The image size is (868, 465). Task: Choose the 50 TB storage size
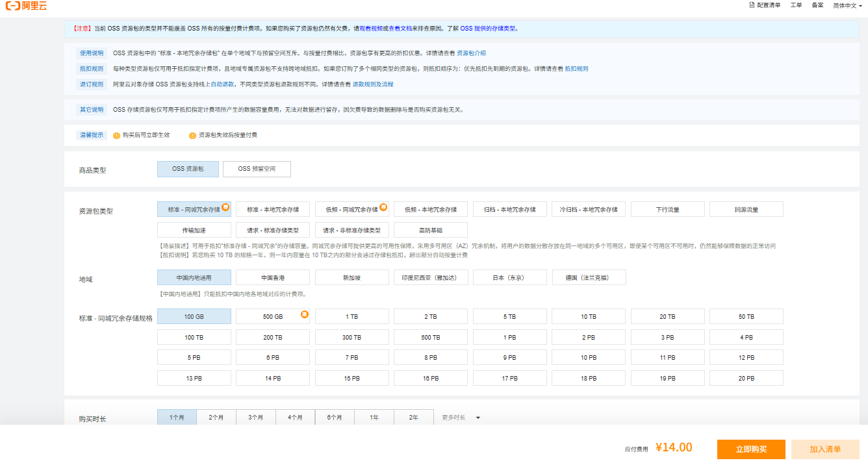747,316
